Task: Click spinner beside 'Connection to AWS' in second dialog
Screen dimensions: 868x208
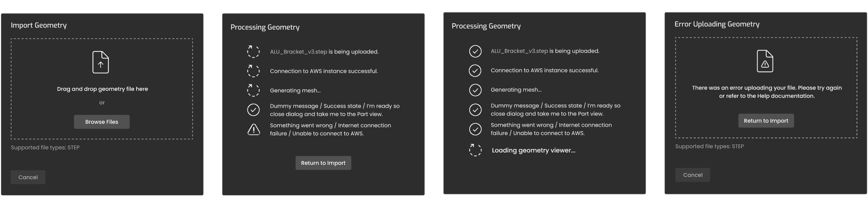Action: pyautogui.click(x=254, y=71)
